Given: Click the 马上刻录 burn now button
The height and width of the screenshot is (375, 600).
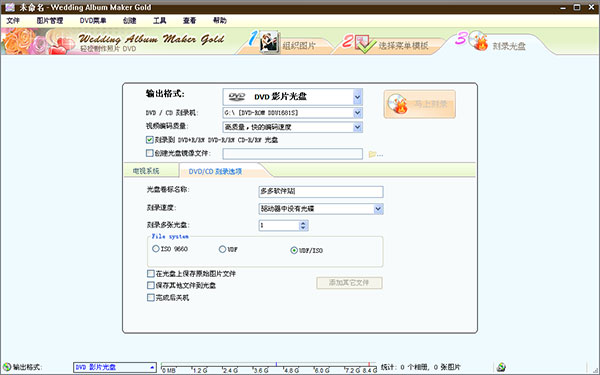Looking at the screenshot, I should (420, 104).
